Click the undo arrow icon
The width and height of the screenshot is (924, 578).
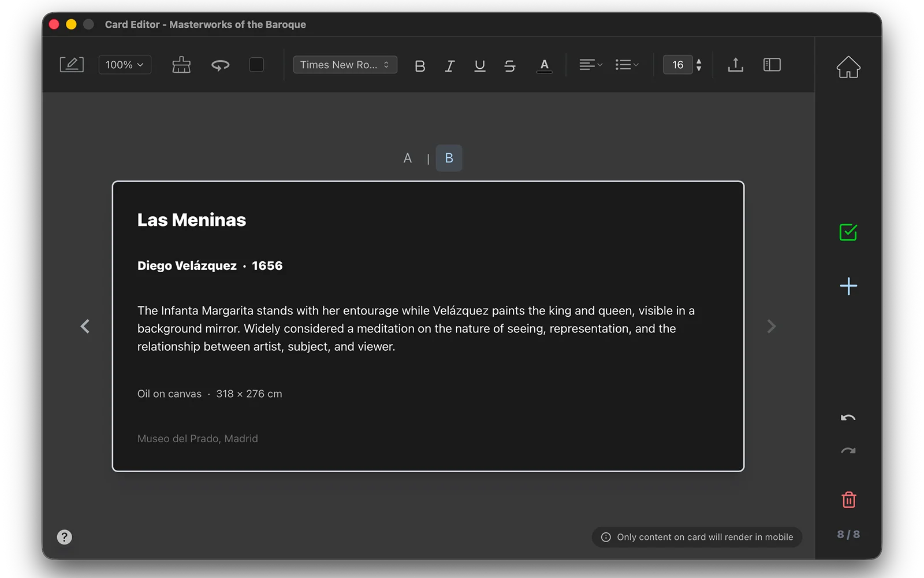848,418
